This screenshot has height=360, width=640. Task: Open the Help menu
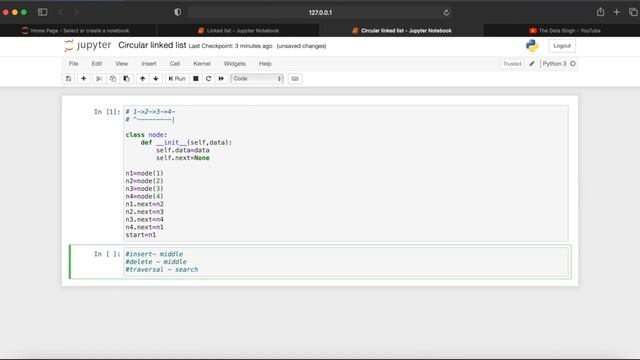[265, 64]
